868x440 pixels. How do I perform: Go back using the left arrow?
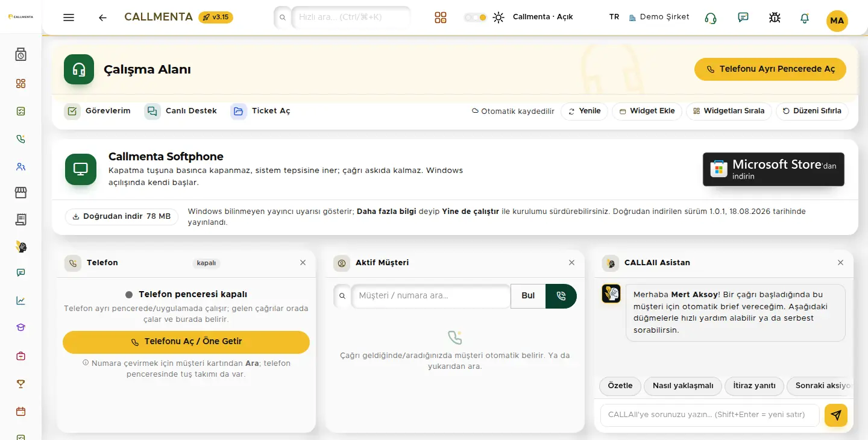click(102, 17)
